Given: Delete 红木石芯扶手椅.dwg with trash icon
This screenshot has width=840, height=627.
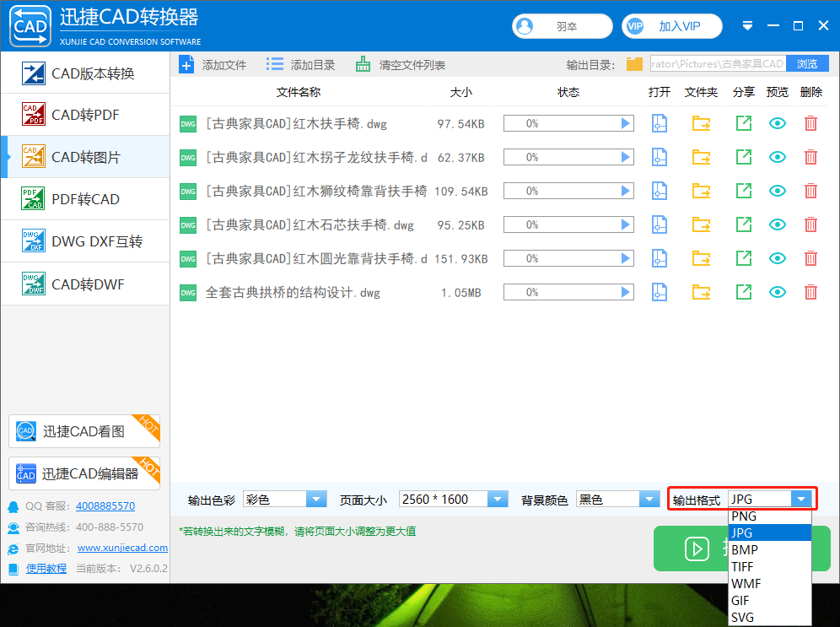Looking at the screenshot, I should 810,224.
